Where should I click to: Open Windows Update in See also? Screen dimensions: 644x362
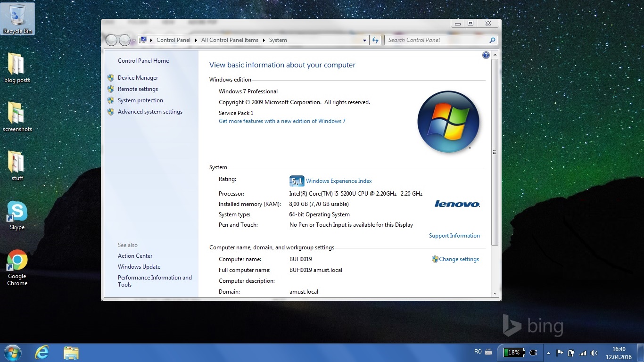pyautogui.click(x=139, y=267)
